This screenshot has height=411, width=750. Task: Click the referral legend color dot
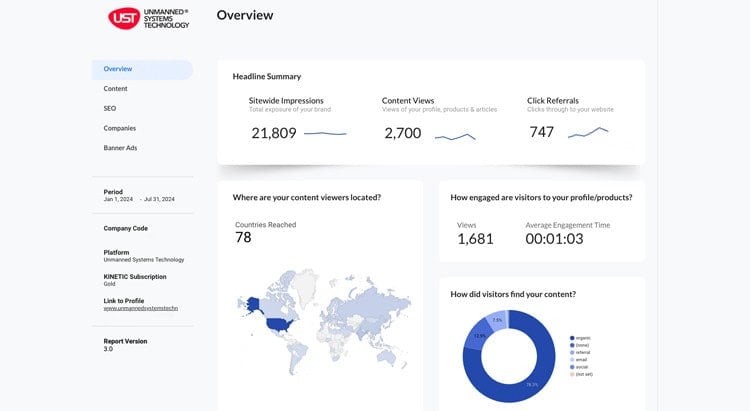pyautogui.click(x=572, y=353)
